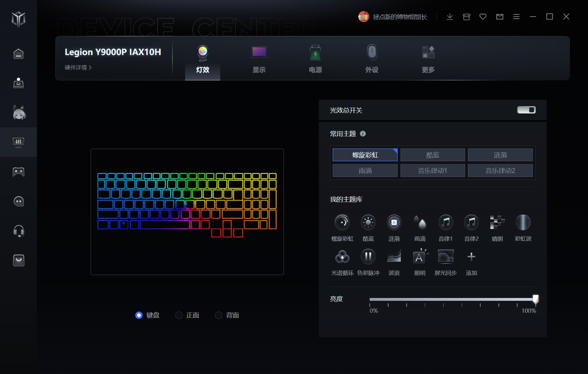
Task: Select 涟漪 icon in my theme library
Action: point(394,222)
